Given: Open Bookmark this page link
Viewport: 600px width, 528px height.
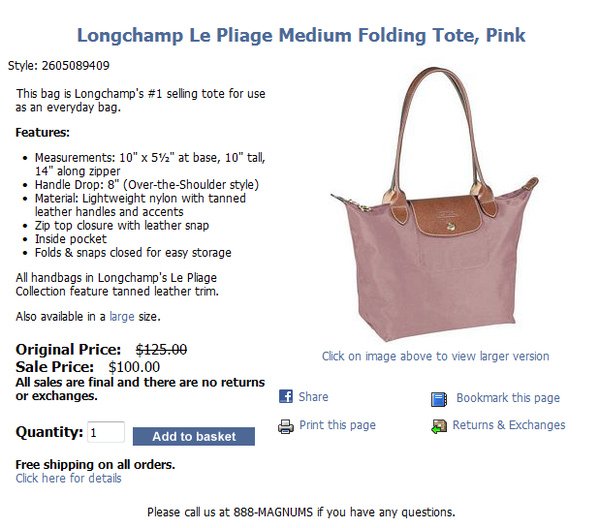Looking at the screenshot, I should 508,398.
